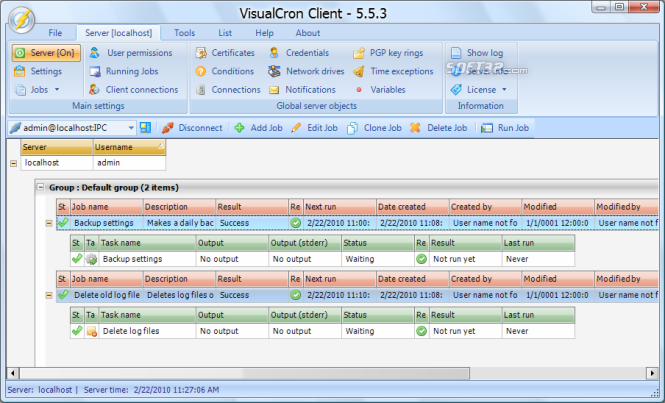The width and height of the screenshot is (665, 403).
Task: Show Running Jobs
Action: coord(124,71)
